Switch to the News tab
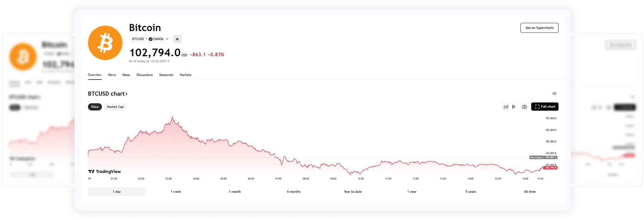Viewport: 644px width, 220px height. (x=112, y=75)
